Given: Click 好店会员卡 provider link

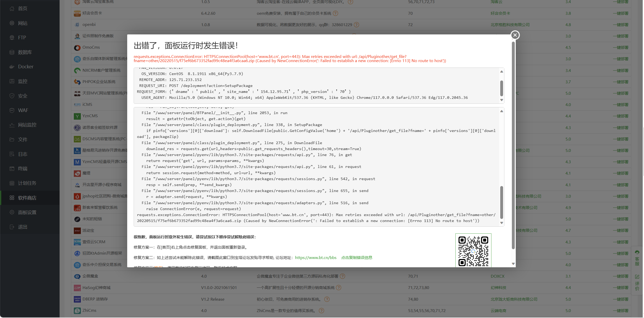Looking at the screenshot, I should point(500,13).
